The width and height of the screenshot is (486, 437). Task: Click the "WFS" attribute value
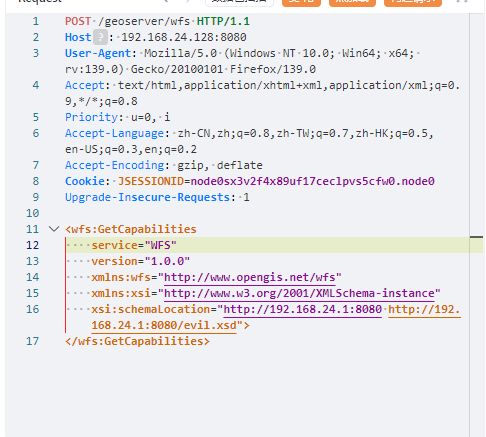point(160,245)
